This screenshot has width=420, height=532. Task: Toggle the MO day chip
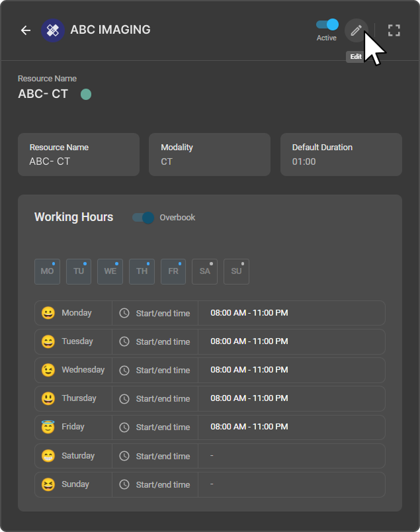[47, 271]
